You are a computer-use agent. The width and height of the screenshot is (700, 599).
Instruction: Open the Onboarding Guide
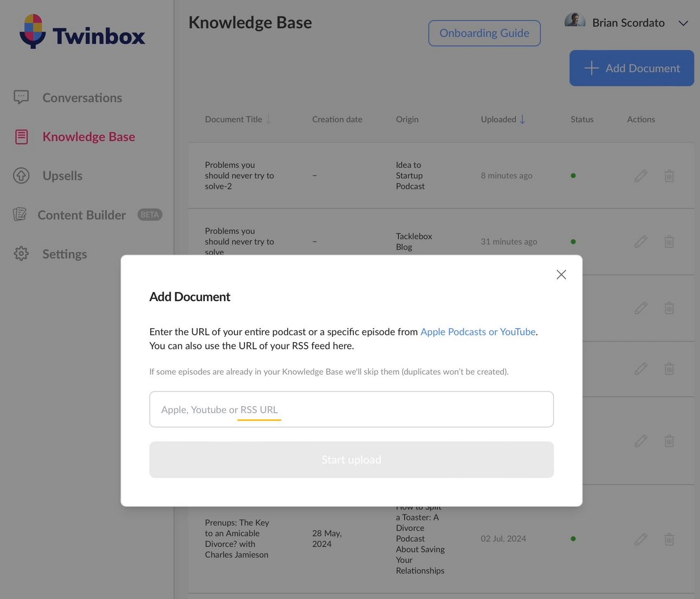[x=484, y=33]
